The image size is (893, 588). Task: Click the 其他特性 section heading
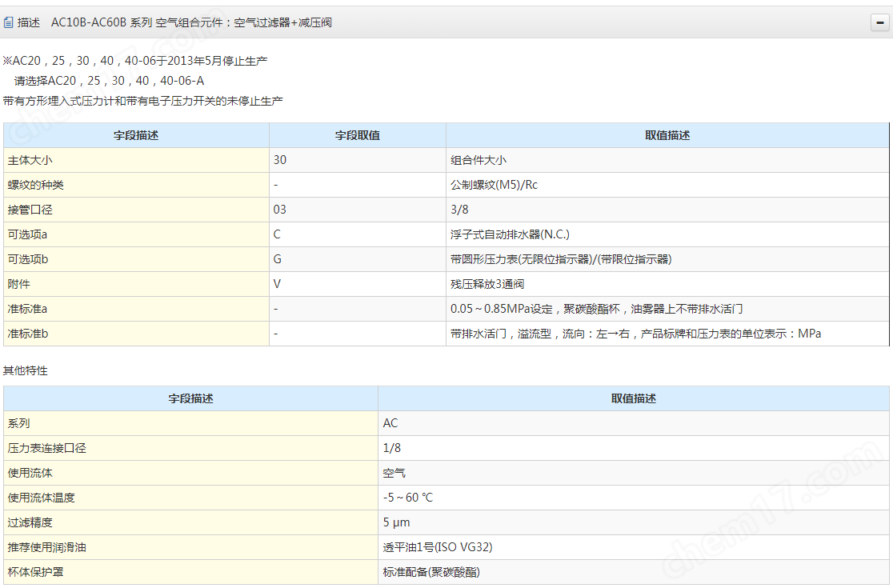(x=26, y=370)
